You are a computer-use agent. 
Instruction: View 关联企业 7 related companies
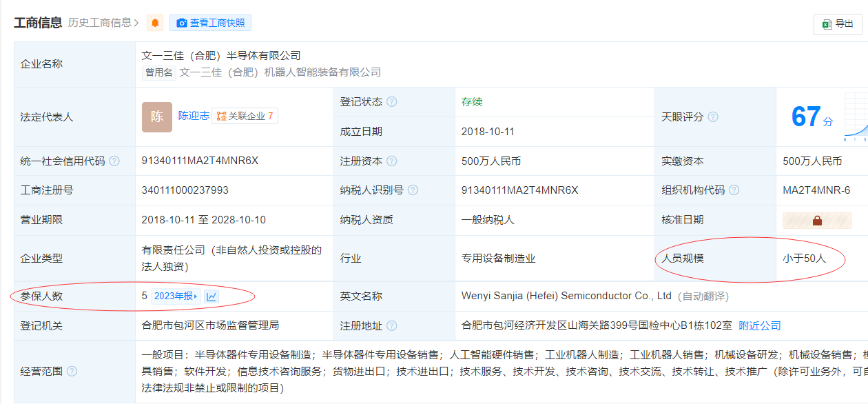pos(245,116)
